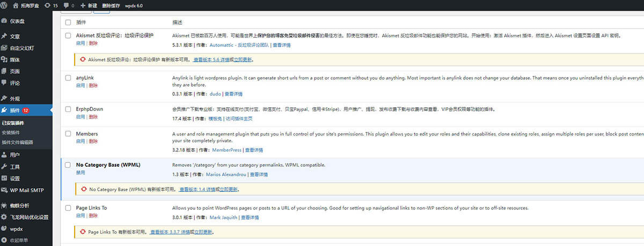Check the Akismet plugin checkbox
Image resolution: width=644 pixels, height=246 pixels.
68,35
